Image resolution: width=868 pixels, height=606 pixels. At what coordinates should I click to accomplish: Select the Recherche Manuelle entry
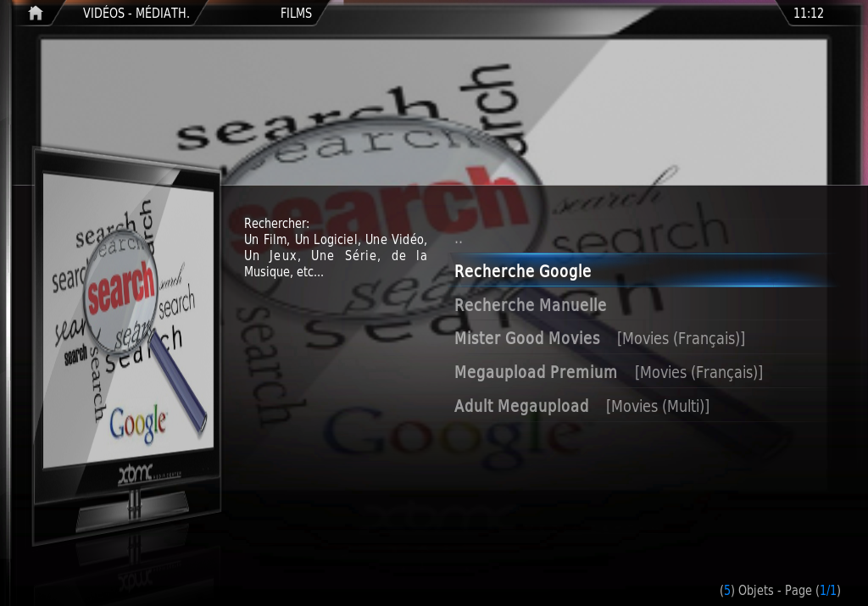point(641,305)
